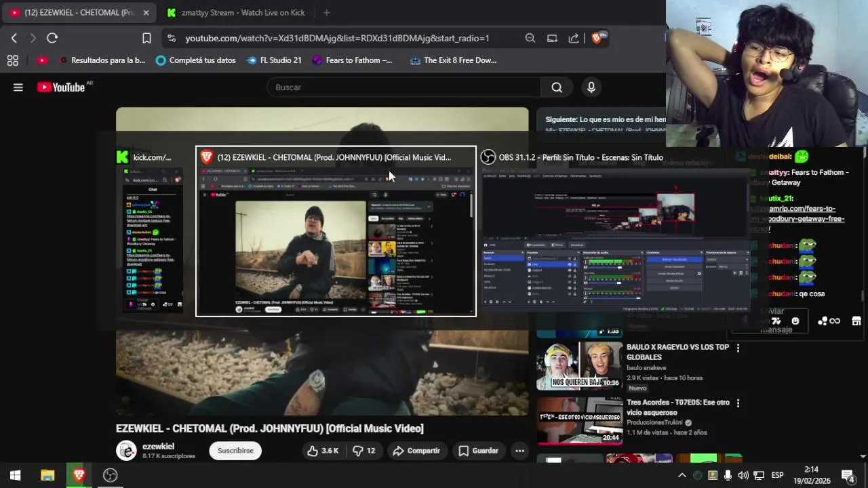
Task: Open the Resultados para la b... bookmark
Action: pyautogui.click(x=102, y=60)
